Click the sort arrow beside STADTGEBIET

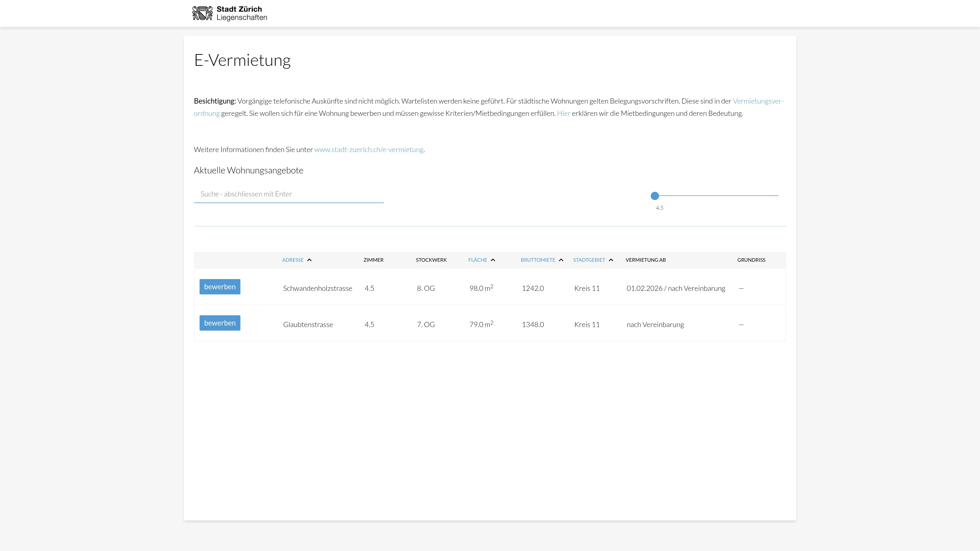point(611,260)
